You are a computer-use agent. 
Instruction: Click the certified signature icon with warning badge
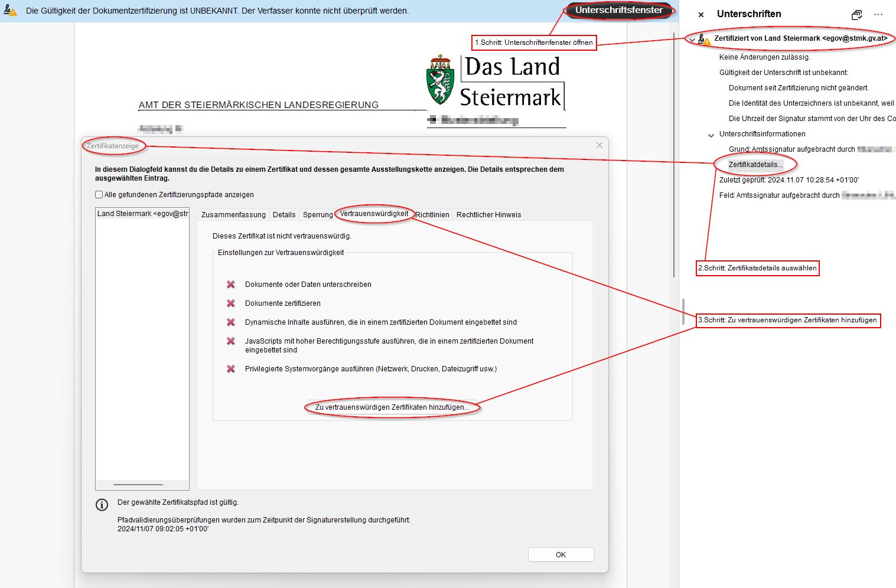(x=703, y=39)
